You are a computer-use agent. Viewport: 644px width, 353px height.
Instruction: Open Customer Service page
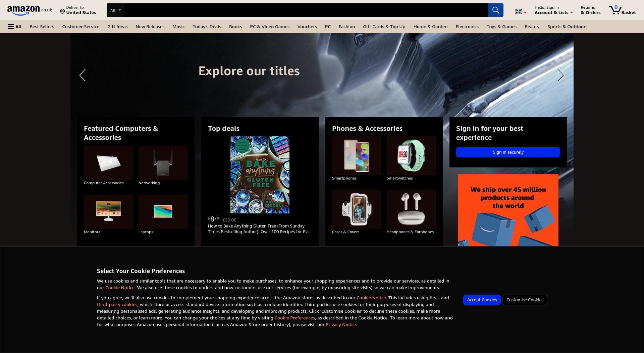pos(80,27)
